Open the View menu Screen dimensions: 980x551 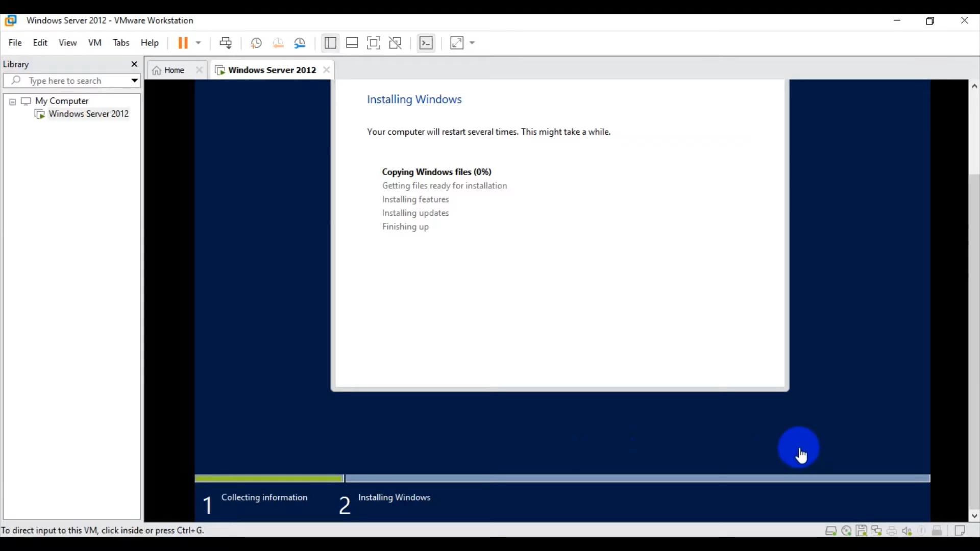click(x=68, y=43)
